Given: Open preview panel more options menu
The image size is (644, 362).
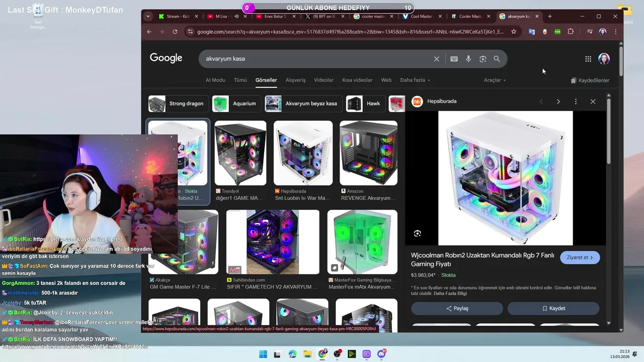Looking at the screenshot, I should 576,102.
